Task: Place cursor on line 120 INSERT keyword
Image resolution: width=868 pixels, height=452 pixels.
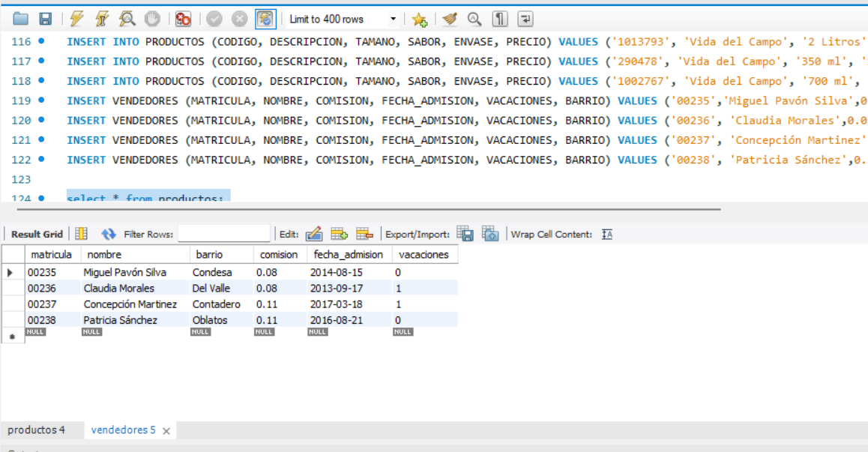Action: tap(86, 120)
